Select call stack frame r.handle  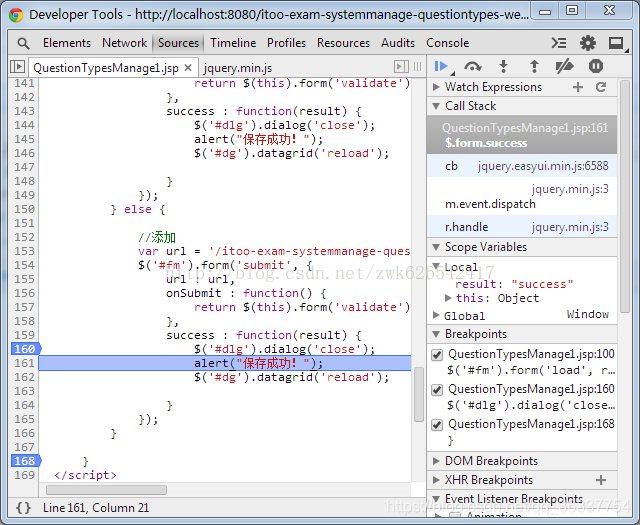coord(522,227)
